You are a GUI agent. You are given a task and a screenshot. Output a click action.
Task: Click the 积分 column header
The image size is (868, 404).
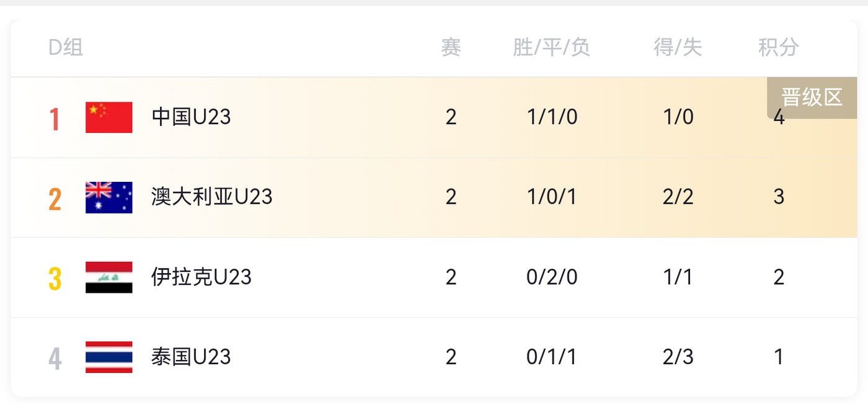(779, 47)
